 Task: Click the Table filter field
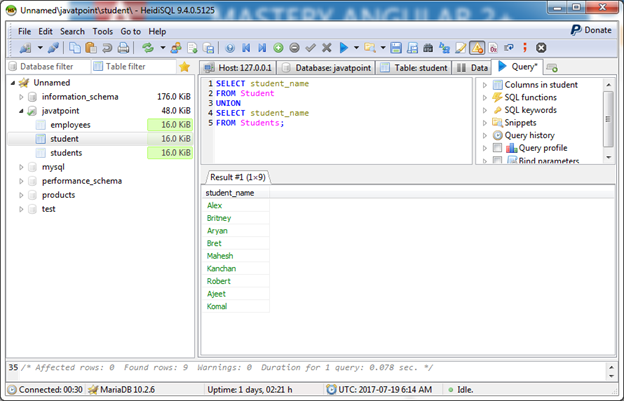[x=134, y=67]
